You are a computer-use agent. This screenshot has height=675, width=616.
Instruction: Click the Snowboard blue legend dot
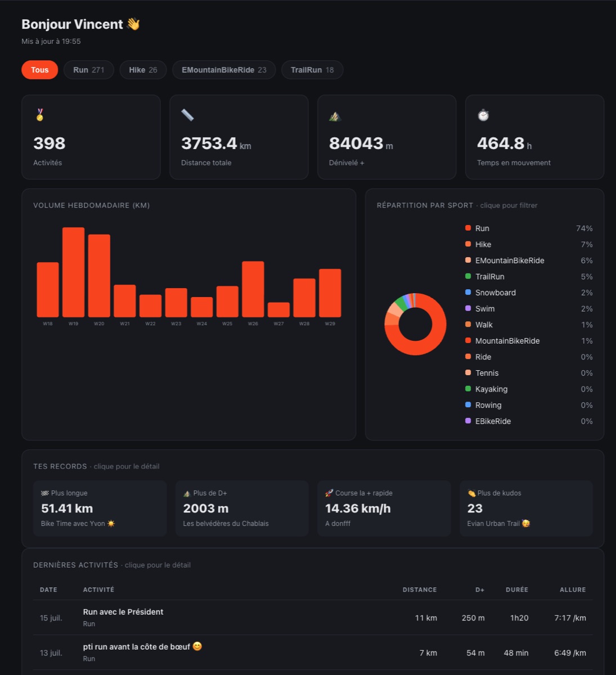tap(468, 292)
